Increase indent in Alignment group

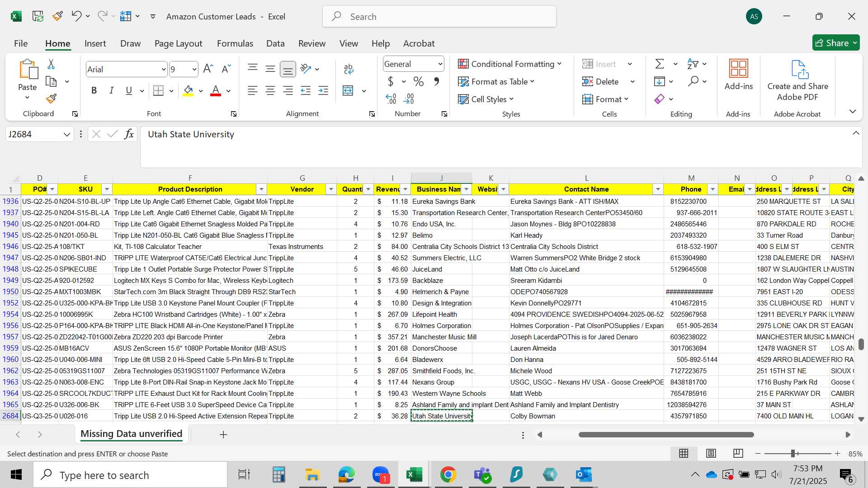[x=323, y=90]
